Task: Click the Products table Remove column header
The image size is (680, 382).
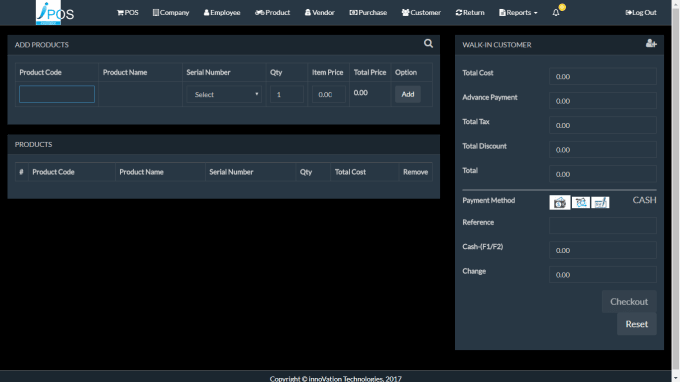Action: tap(415, 172)
